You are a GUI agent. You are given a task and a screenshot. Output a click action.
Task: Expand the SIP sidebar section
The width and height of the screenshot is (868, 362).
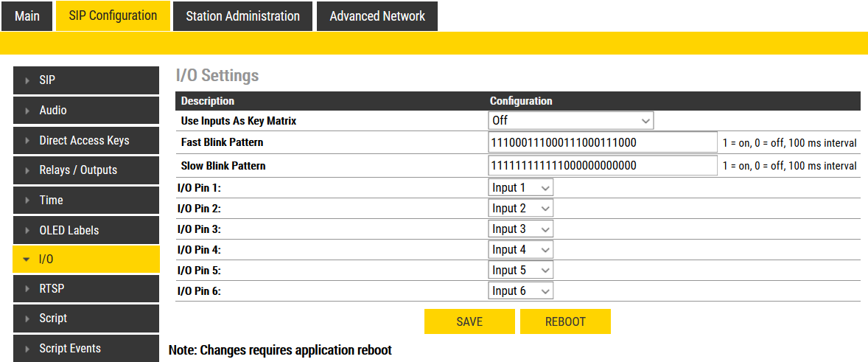(x=85, y=80)
